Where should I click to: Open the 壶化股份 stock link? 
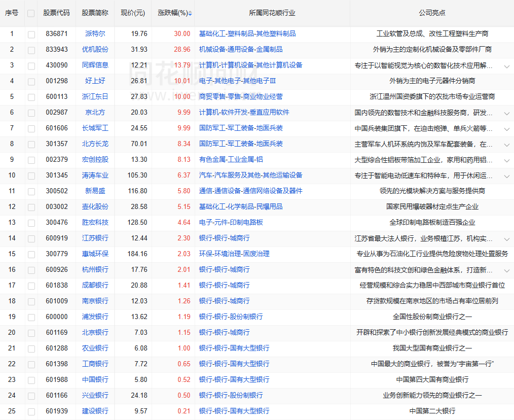coord(95,206)
